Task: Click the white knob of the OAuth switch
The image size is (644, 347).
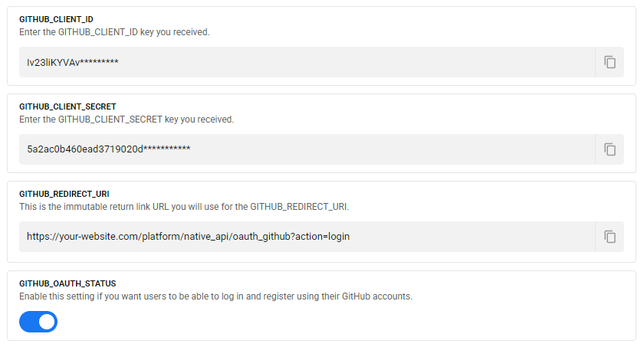Action: (x=47, y=322)
